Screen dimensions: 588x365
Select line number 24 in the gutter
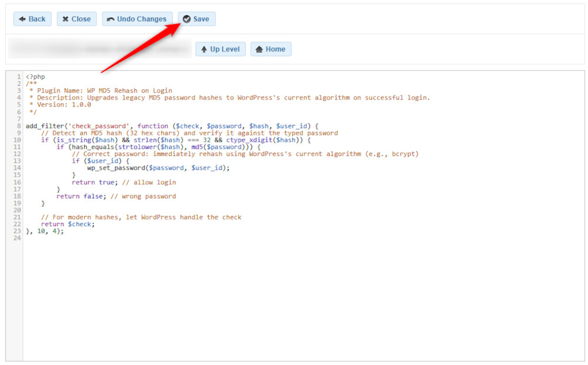(16, 238)
